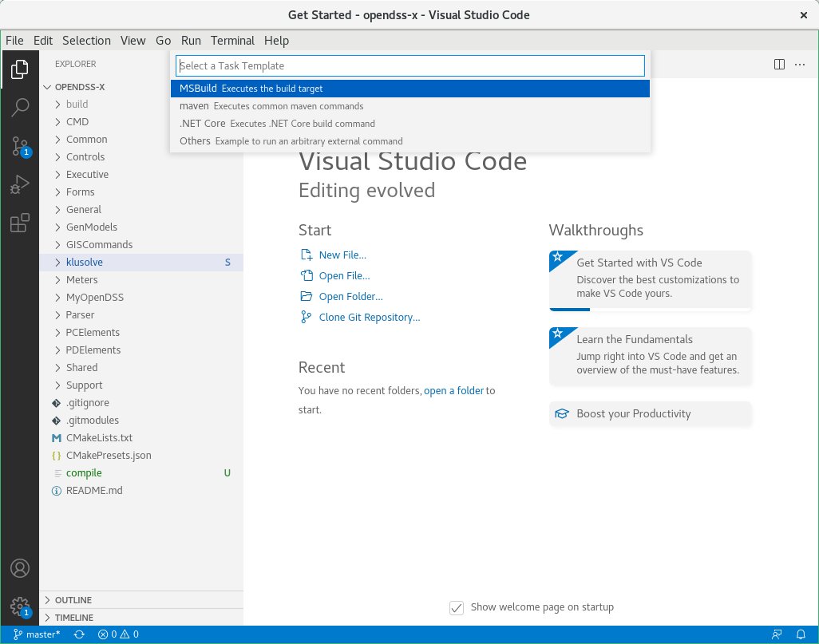The height and width of the screenshot is (644, 819).
Task: Open the Run menu
Action: (x=191, y=41)
